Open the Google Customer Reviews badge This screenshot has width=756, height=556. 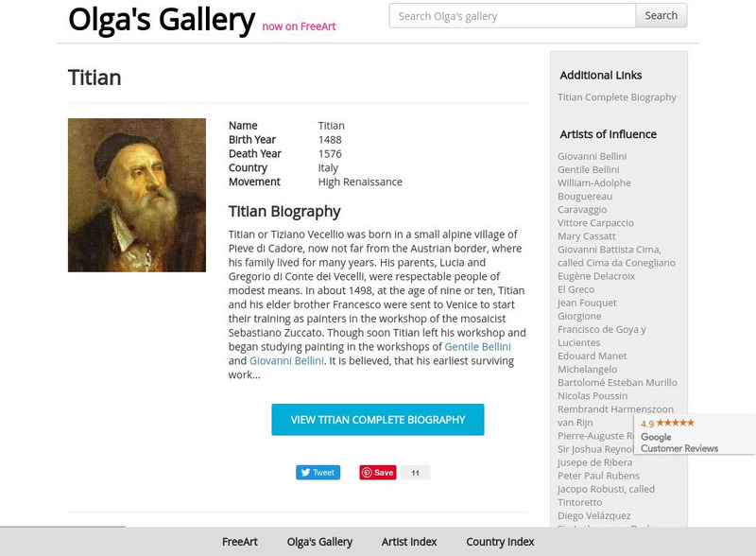[695, 435]
